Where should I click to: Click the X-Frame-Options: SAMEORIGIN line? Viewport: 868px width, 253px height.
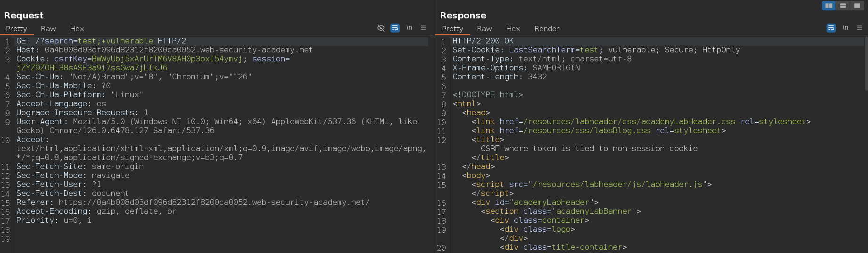pyautogui.click(x=516, y=68)
